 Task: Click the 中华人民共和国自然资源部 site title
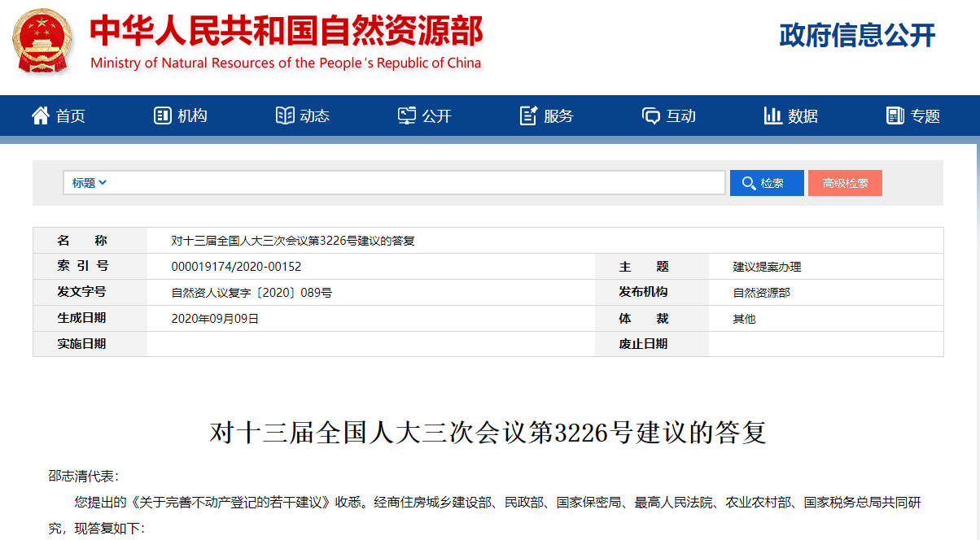pos(286,31)
